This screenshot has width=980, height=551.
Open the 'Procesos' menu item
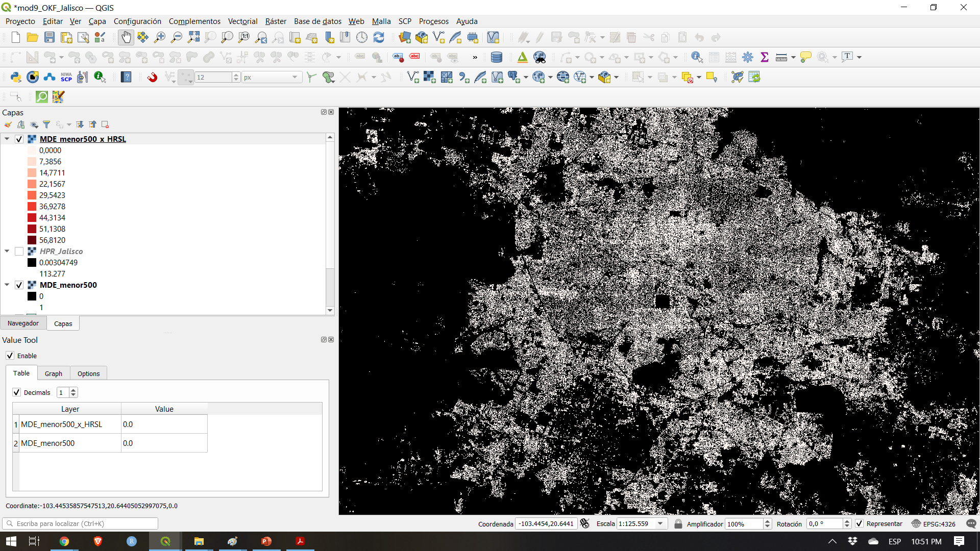[433, 21]
